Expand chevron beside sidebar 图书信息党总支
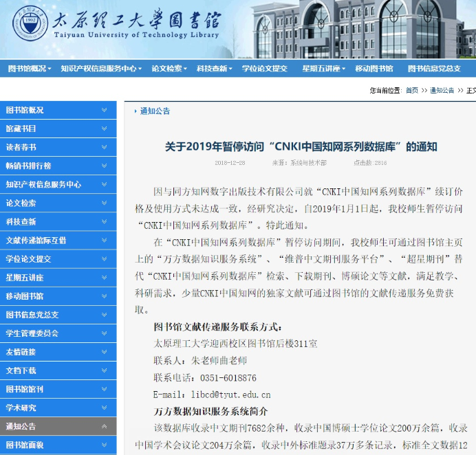Viewport: 476px width, 455px height. click(x=104, y=315)
